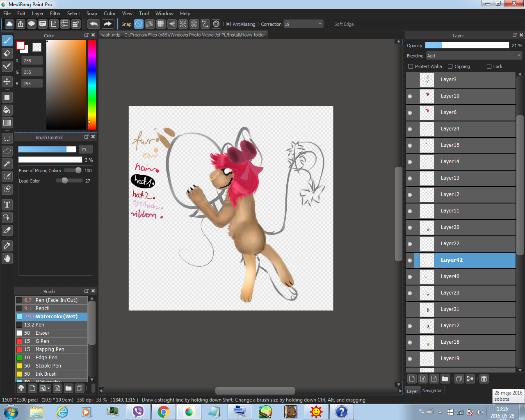Select the Hand tool
This screenshot has width=525, height=420.
[x=7, y=258]
